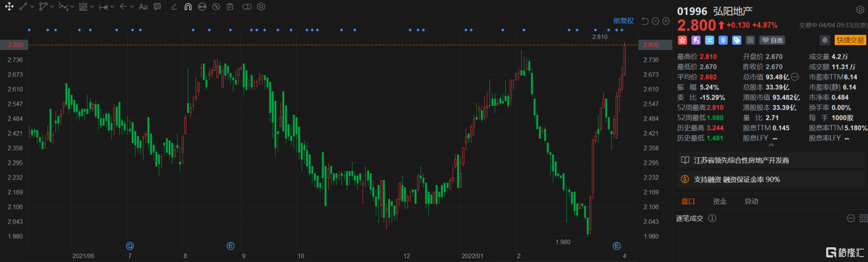Click the blue dollar sign badge
This screenshot has width=868, height=262.
pyautogui.click(x=722, y=40)
